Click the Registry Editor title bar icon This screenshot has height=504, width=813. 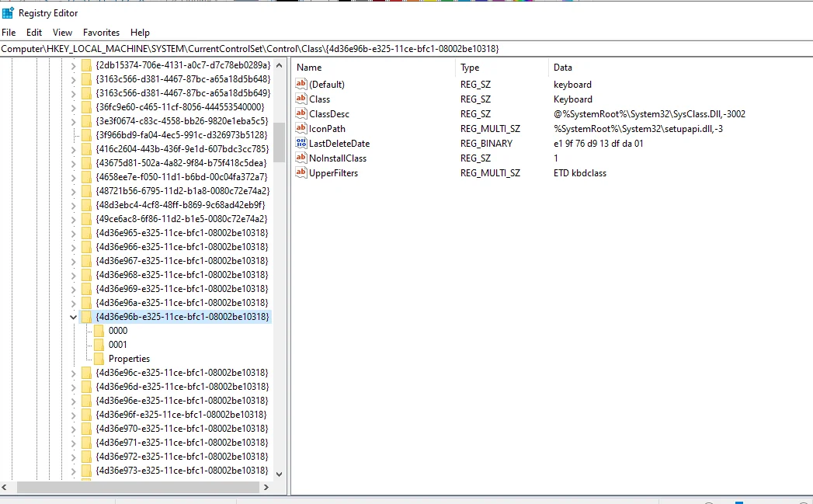tap(8, 12)
